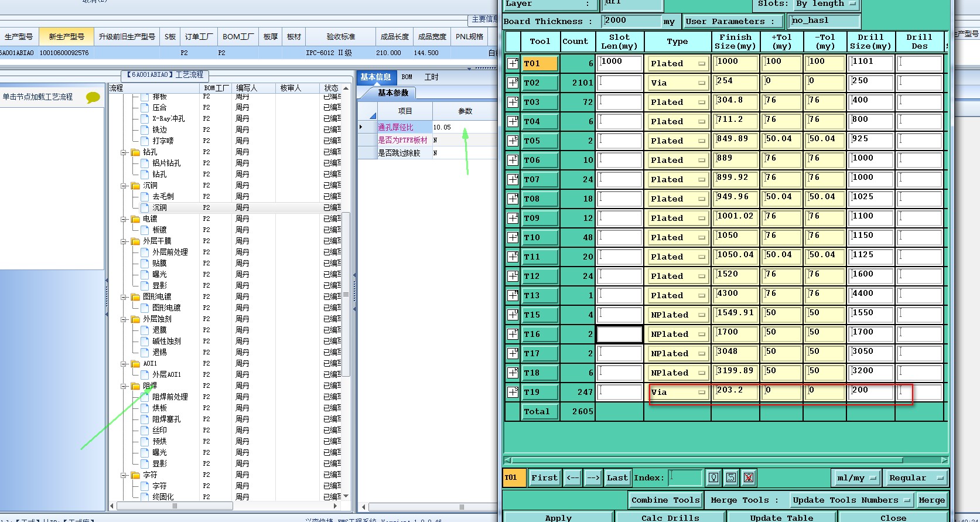The image size is (980, 522).
Task: Click the document icon of 外层AOI1 step
Action: (145, 375)
